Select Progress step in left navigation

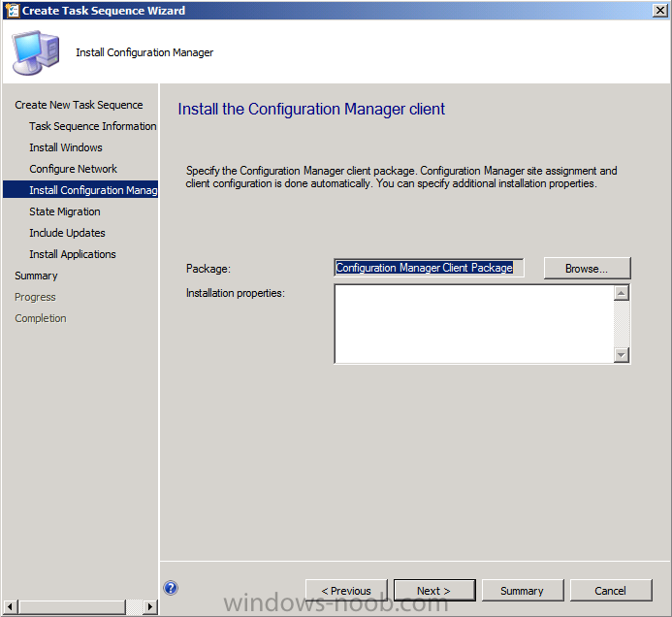(x=35, y=297)
